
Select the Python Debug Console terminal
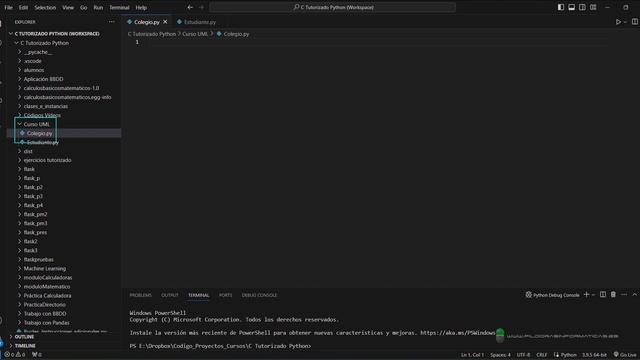[x=552, y=295]
